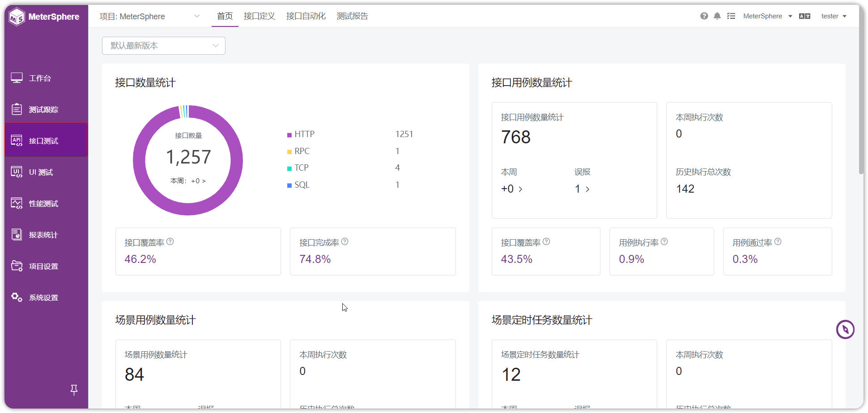Viewport: 868px width, 413px height.
Task: Open the task list icon in header
Action: pos(731,16)
